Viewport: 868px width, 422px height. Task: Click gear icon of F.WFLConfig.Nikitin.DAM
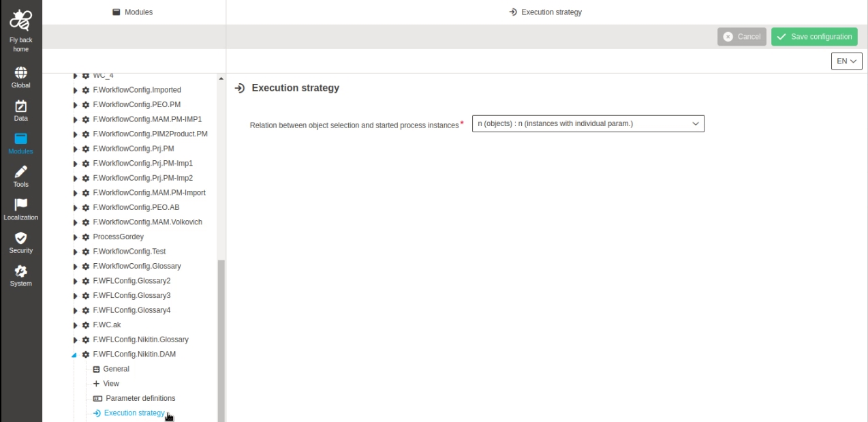pyautogui.click(x=86, y=355)
